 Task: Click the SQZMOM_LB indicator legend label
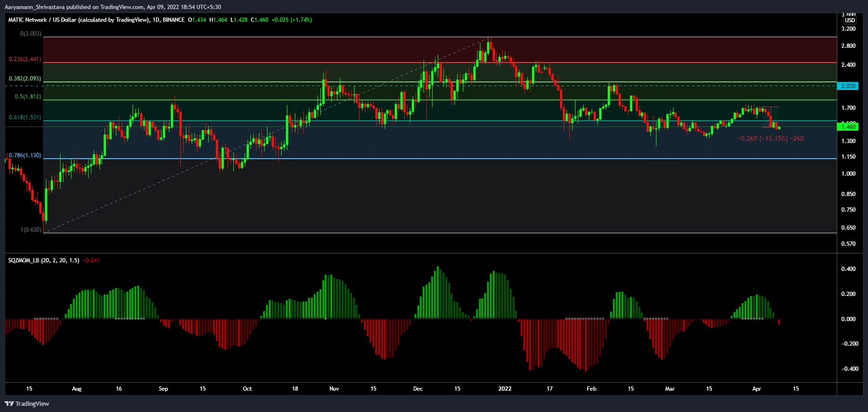(x=44, y=260)
